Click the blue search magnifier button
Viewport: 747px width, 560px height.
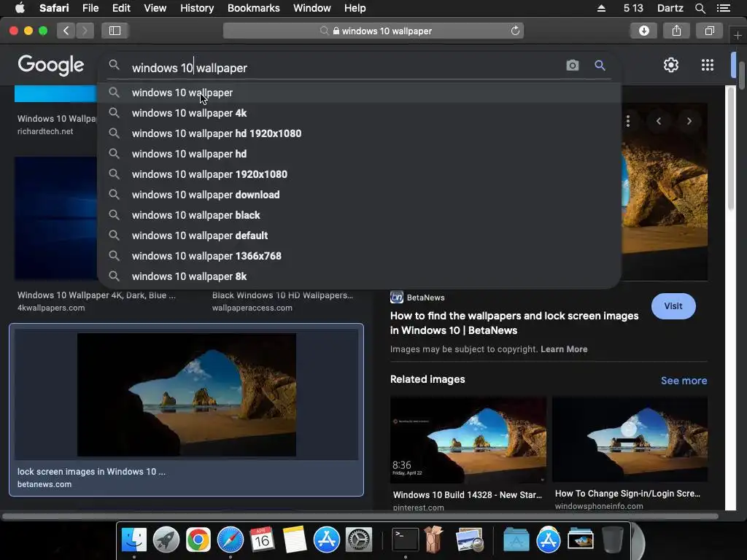pos(600,65)
